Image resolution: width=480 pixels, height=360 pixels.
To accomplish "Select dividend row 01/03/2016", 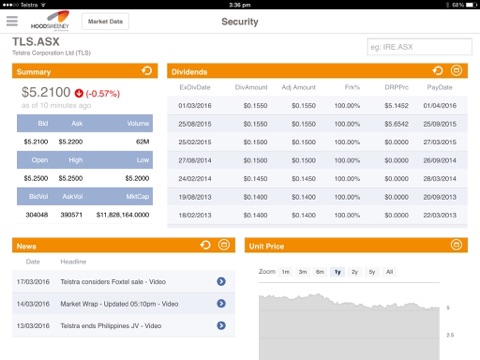I will tap(317, 106).
